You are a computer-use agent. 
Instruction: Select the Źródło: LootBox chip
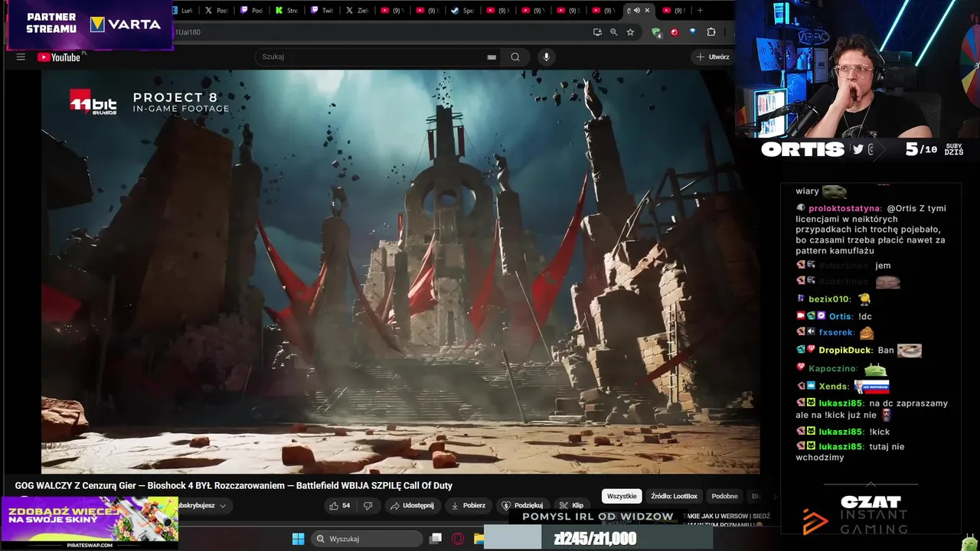674,496
